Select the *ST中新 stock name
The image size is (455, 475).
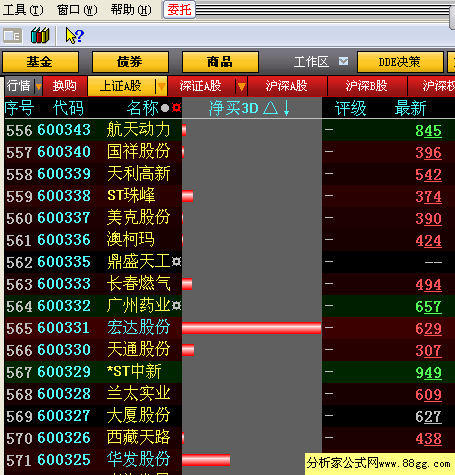point(134,372)
